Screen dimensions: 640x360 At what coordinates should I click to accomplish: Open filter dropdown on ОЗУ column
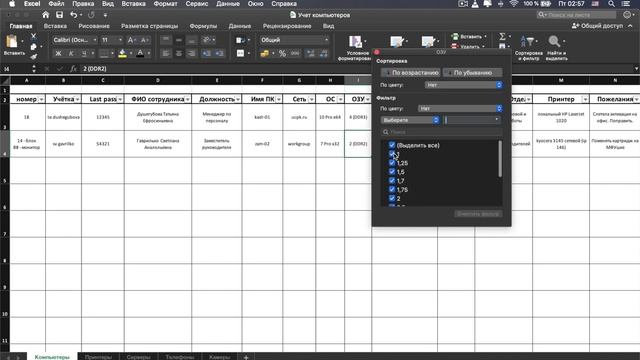coord(367,99)
